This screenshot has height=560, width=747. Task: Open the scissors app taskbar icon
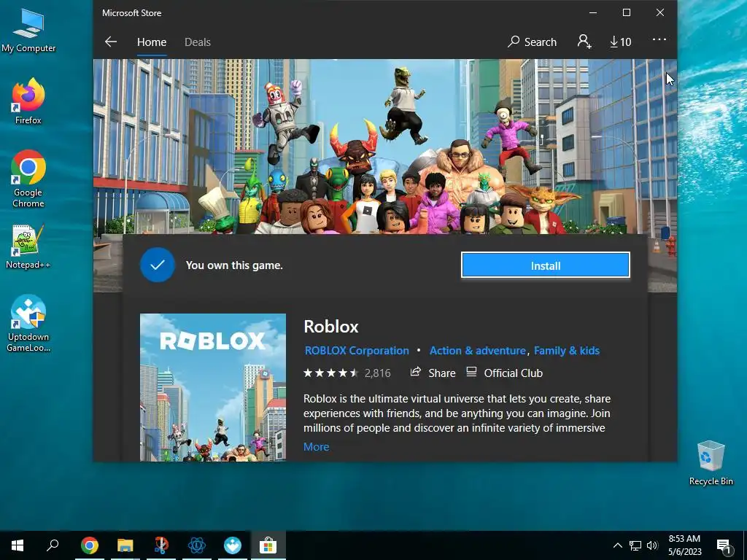click(161, 545)
